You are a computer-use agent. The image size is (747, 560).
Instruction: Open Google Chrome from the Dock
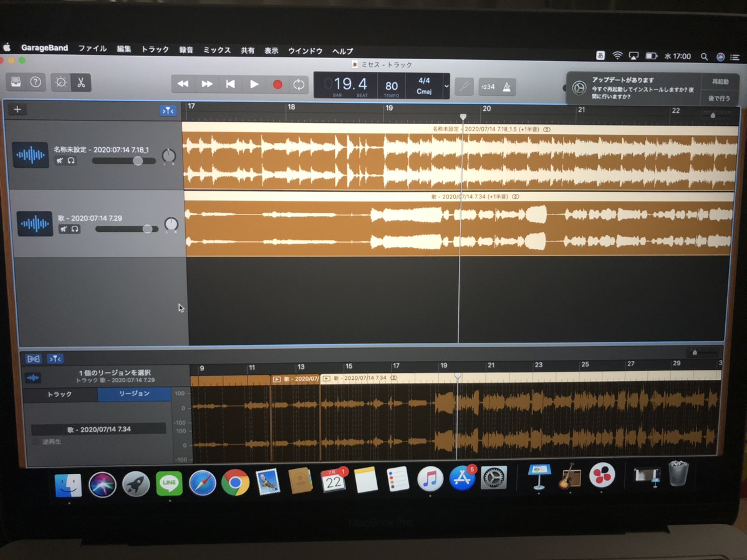[x=235, y=482]
